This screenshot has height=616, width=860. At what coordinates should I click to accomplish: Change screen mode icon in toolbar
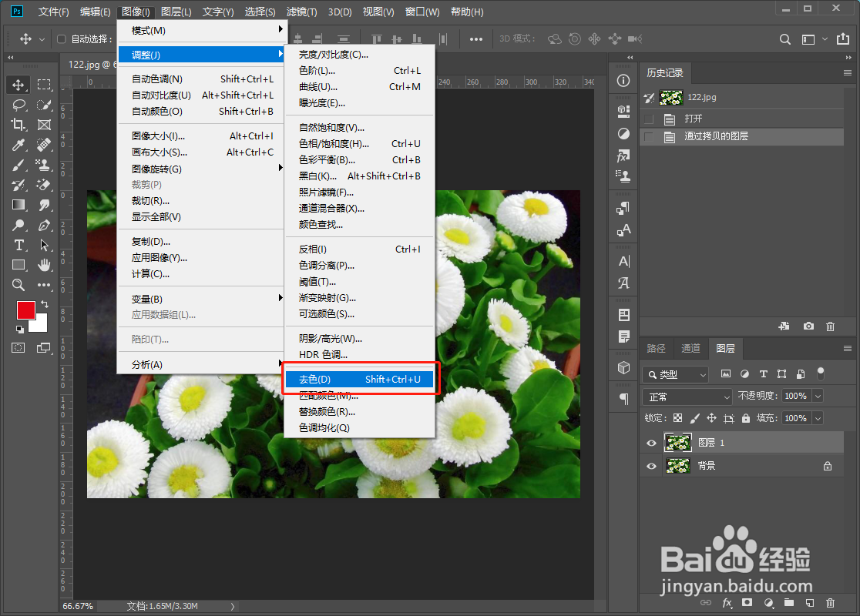click(x=43, y=347)
